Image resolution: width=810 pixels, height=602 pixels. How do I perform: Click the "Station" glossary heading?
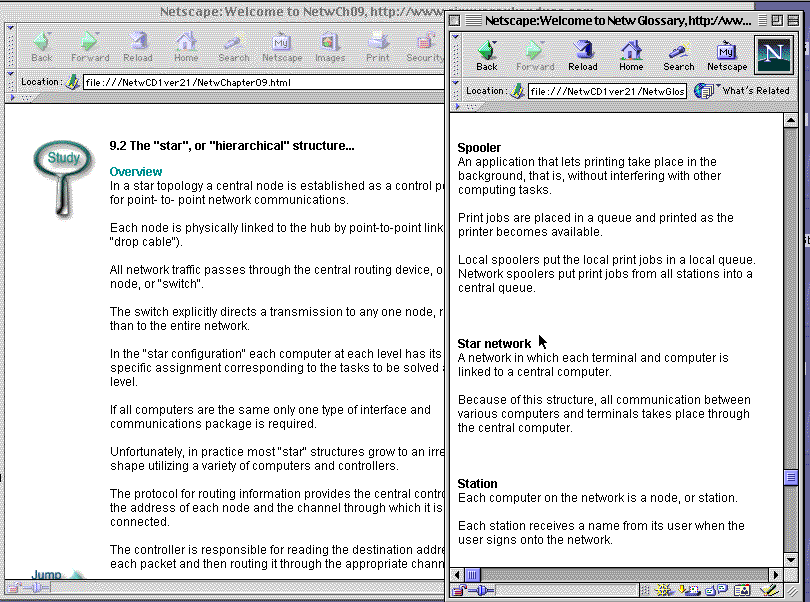[x=477, y=484]
